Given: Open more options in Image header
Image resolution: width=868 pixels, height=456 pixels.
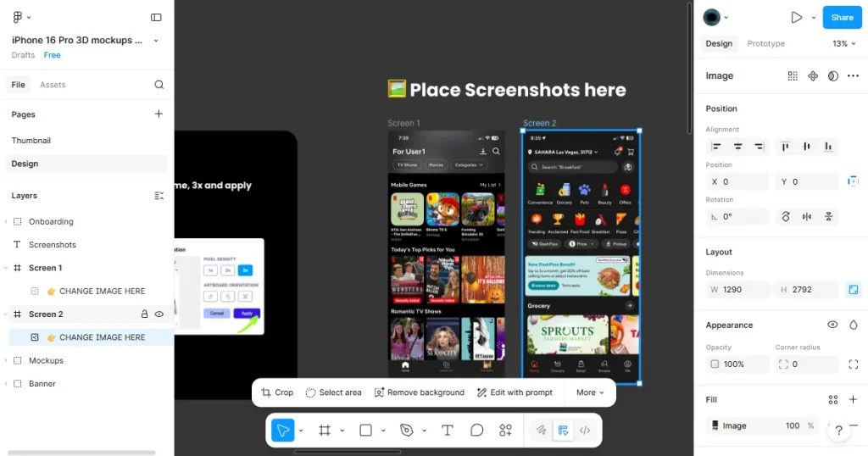Looking at the screenshot, I should coord(853,75).
